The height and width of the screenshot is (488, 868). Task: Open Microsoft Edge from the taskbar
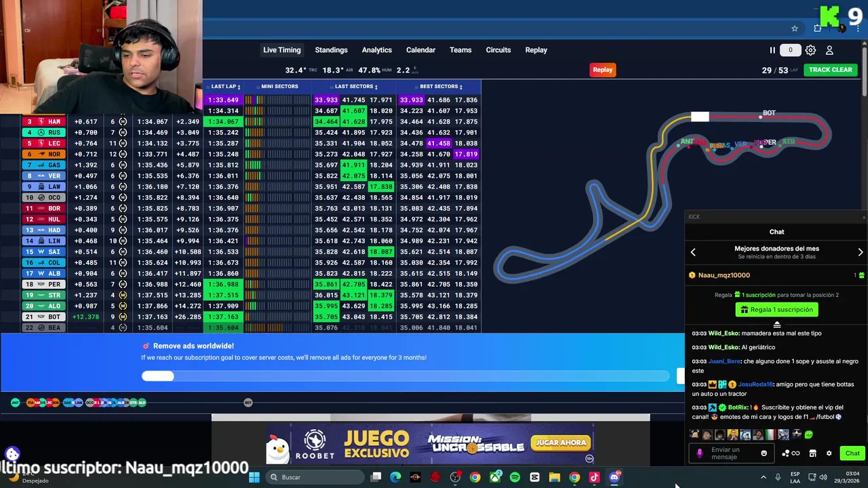click(x=395, y=477)
